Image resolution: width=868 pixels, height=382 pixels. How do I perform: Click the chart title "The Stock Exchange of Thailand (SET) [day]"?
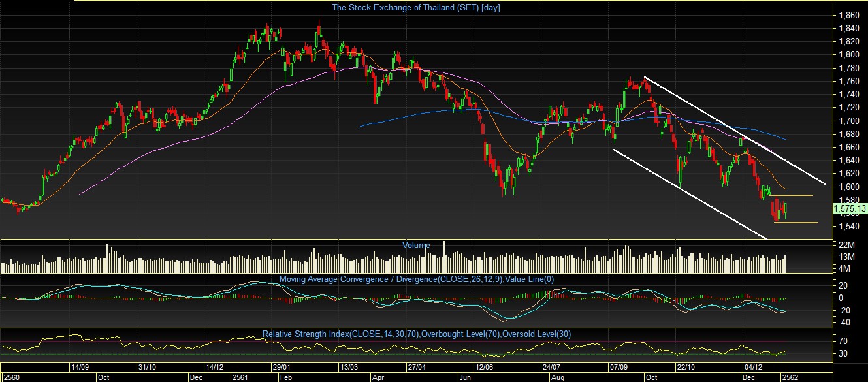point(416,8)
